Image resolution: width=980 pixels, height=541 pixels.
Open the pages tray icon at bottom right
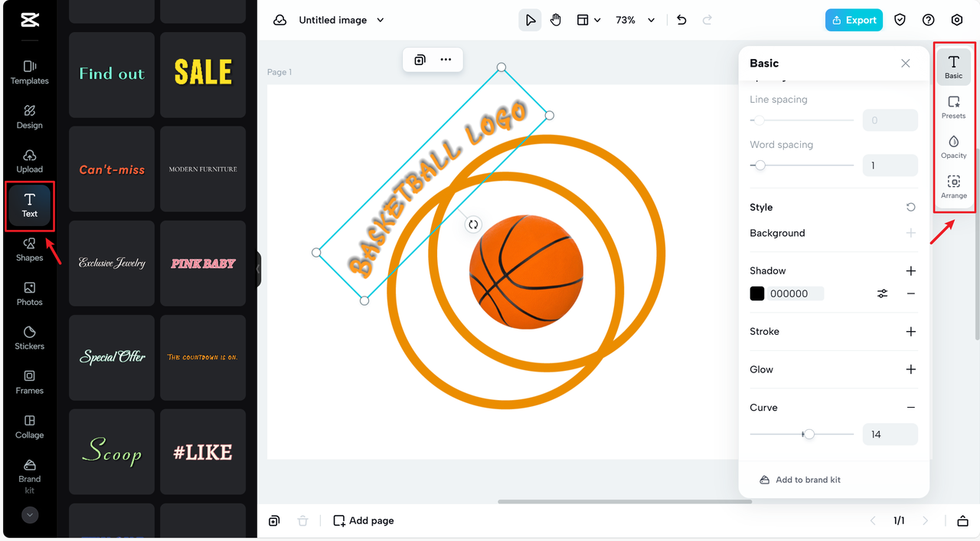pyautogui.click(x=963, y=521)
